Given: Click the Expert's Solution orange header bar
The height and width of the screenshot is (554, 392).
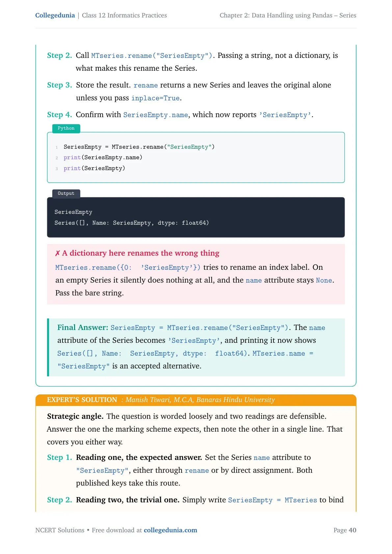Looking at the screenshot, I should [x=196, y=400].
